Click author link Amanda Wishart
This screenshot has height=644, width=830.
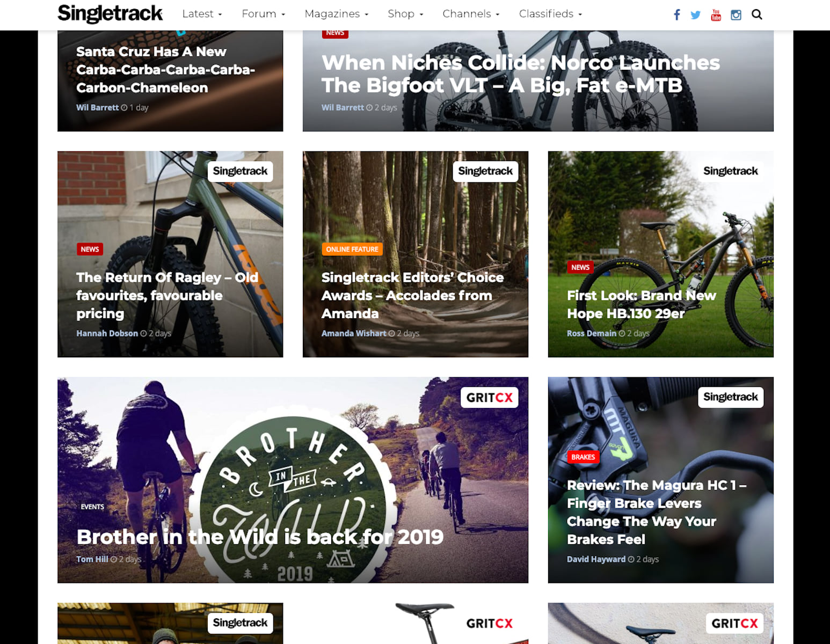click(354, 333)
